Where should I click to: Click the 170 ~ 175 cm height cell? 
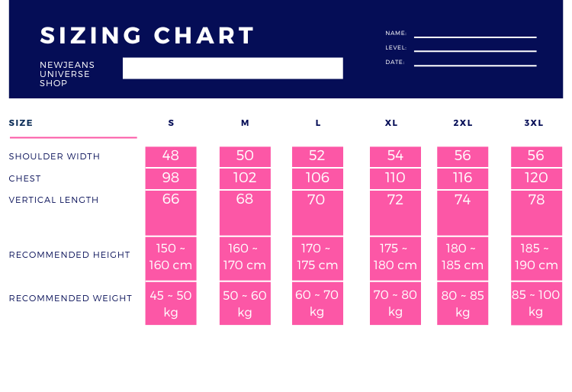click(317, 257)
